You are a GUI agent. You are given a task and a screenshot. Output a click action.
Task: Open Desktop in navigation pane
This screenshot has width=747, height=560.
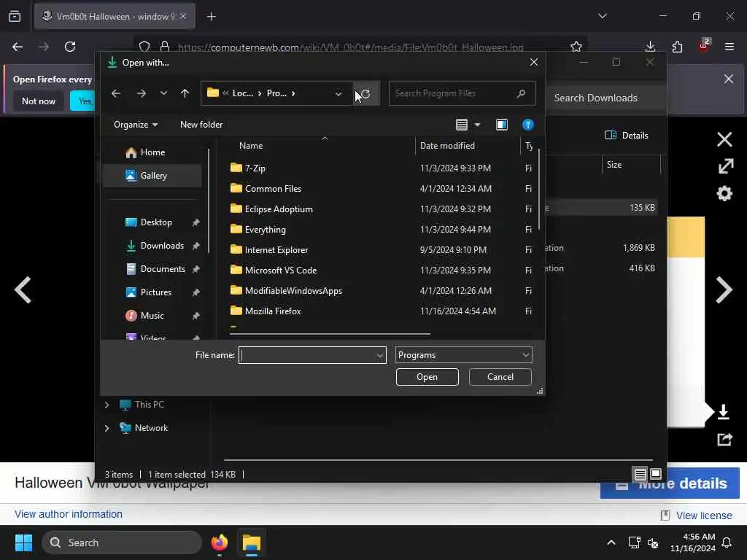(x=156, y=222)
